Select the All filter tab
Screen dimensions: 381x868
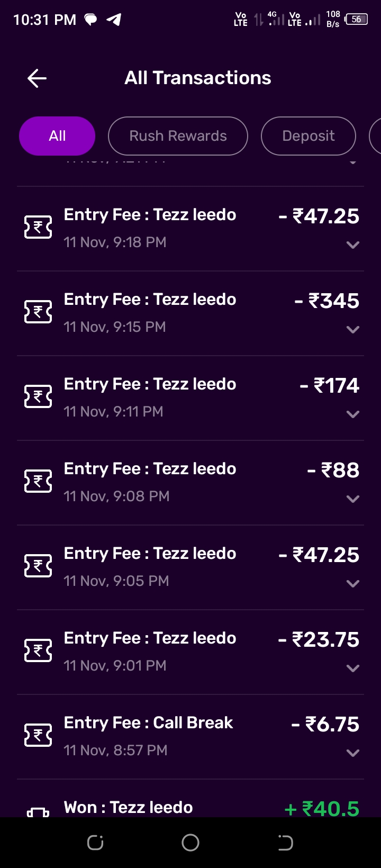pyautogui.click(x=57, y=136)
